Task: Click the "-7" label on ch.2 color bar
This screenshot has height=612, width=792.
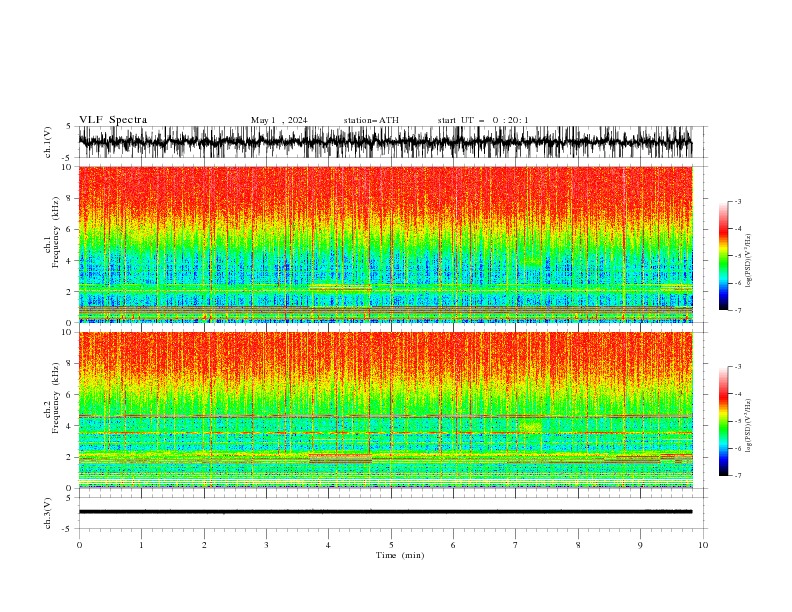Action: pyautogui.click(x=738, y=476)
